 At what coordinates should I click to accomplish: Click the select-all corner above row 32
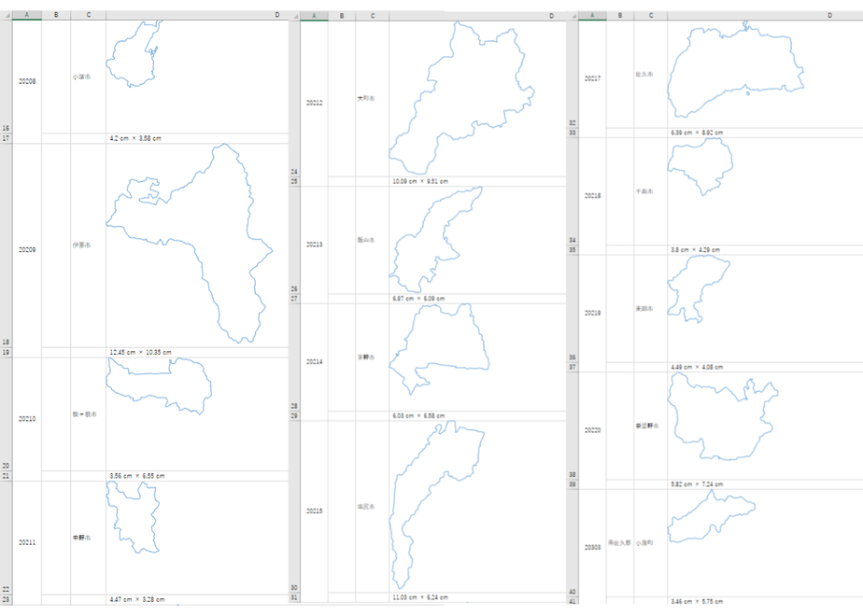click(573, 16)
